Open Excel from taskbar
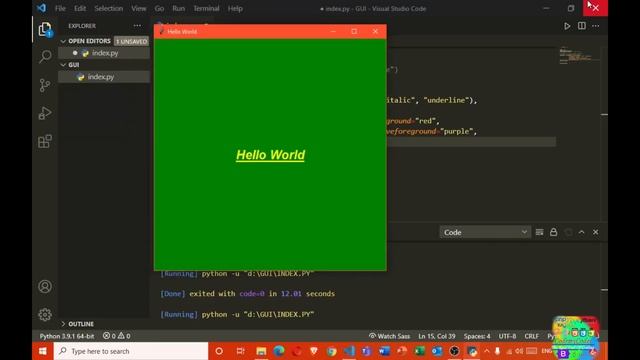Image resolution: width=640 pixels, height=360 pixels. (419, 351)
